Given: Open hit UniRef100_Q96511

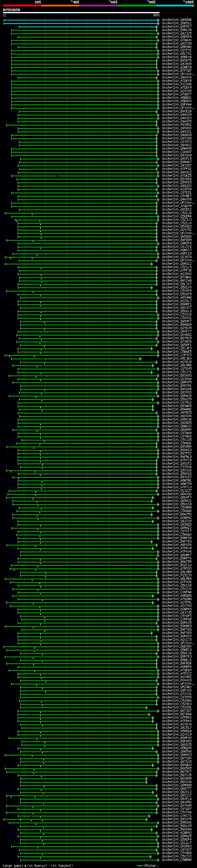Looking at the screenshot, I should pyautogui.click(x=177, y=23).
